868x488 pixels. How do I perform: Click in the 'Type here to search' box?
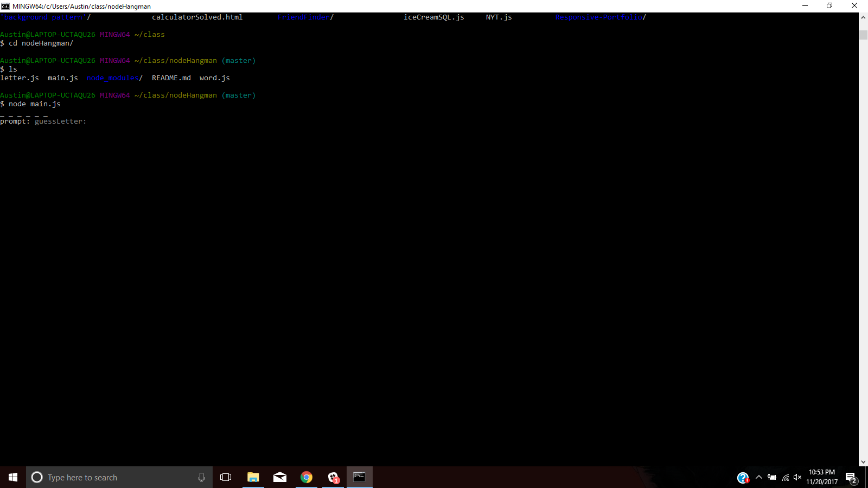pos(119,477)
